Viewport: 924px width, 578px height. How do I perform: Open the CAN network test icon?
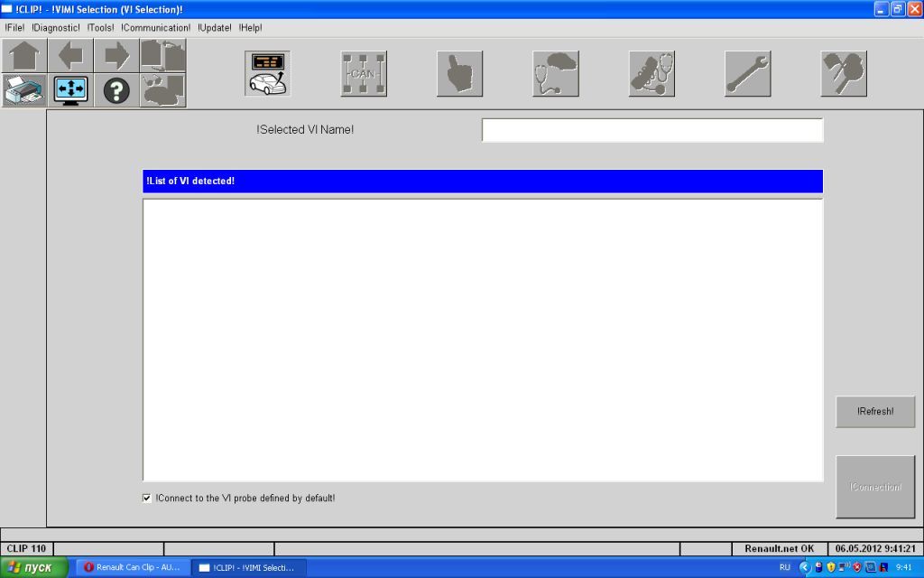[364, 74]
